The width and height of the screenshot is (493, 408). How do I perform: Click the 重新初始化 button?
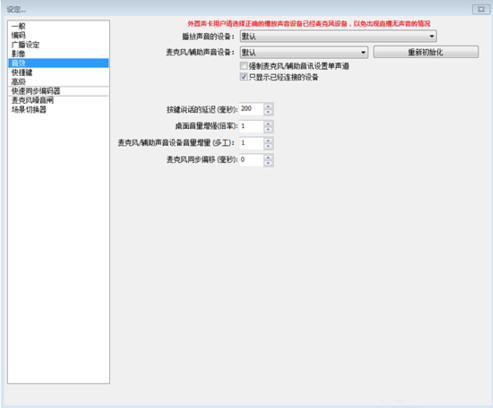pyautogui.click(x=426, y=52)
